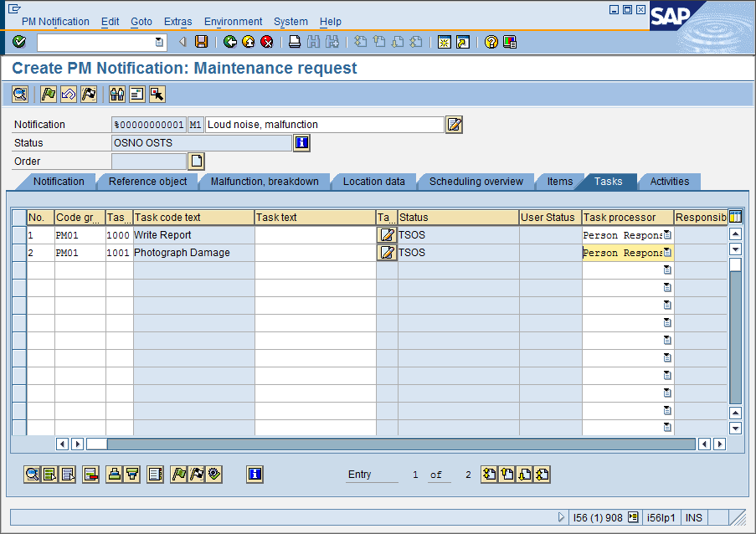Viewport: 756px width, 534px height.
Task: Click the Delete row icon below the task table
Action: tap(90, 475)
